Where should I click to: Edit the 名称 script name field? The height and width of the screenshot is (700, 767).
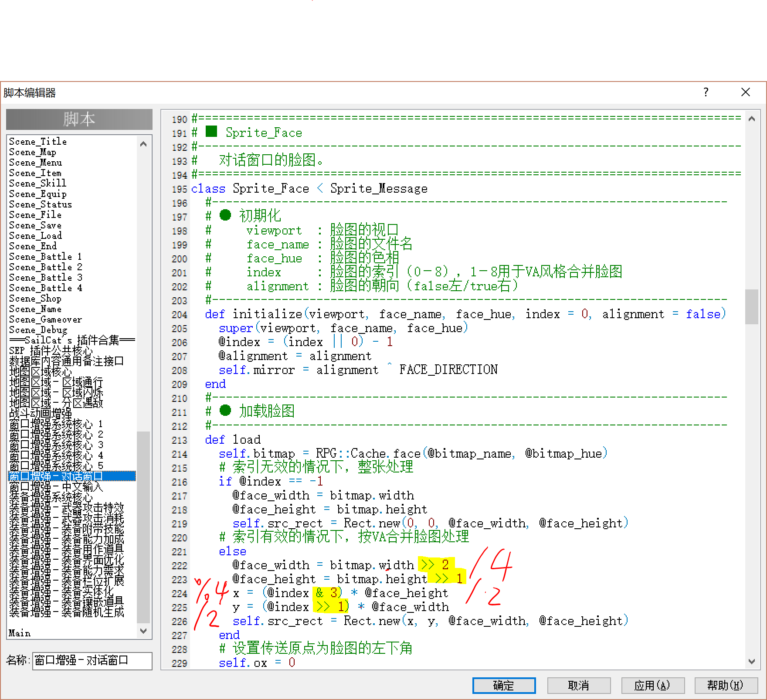[92, 660]
